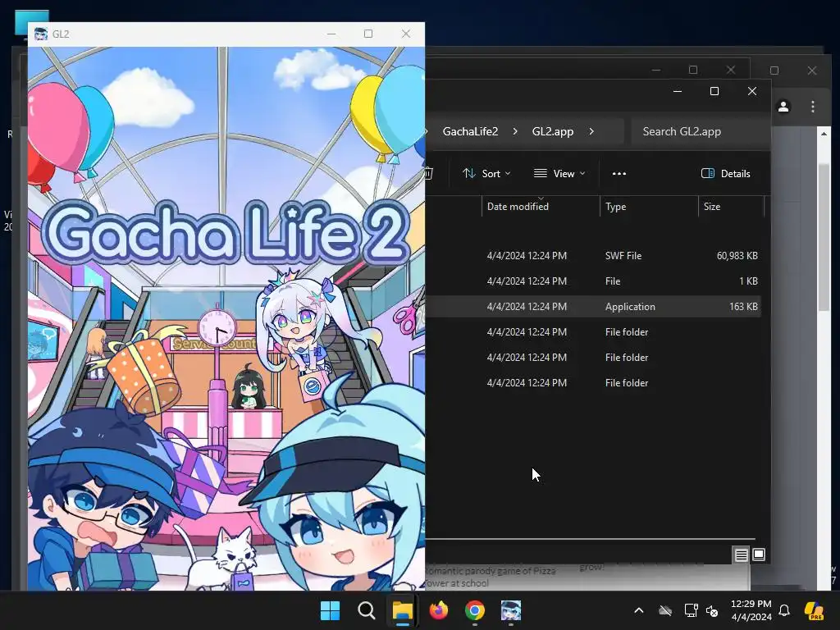
Task: Click the GachaLife2 breadcrumb
Action: (470, 131)
